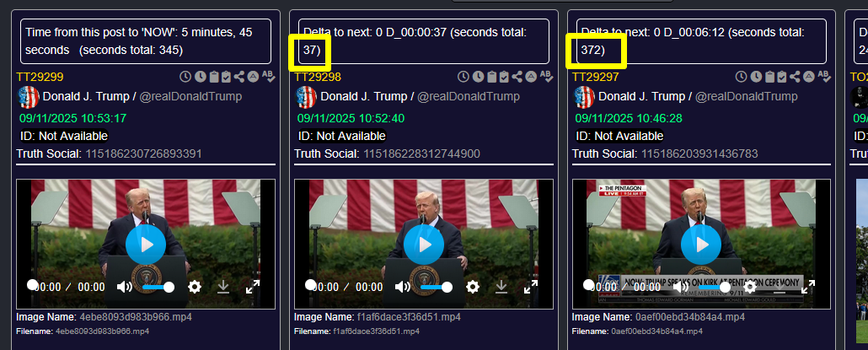The width and height of the screenshot is (868, 350).
Task: Click the clipboard-check icon on post TT29299
Action: [x=227, y=77]
